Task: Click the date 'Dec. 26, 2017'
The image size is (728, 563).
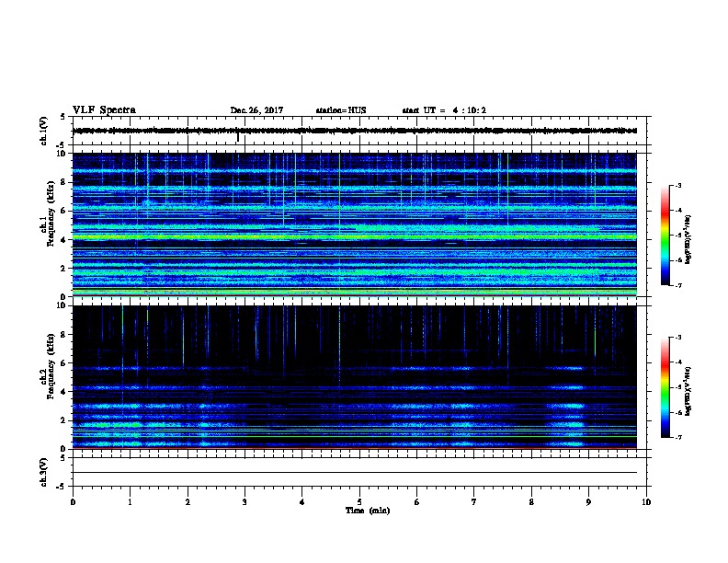Action: pos(256,110)
